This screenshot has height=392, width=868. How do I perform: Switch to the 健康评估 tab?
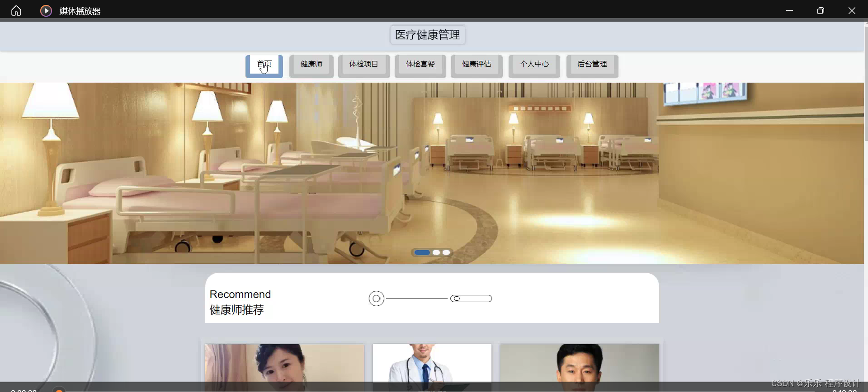[476, 66]
